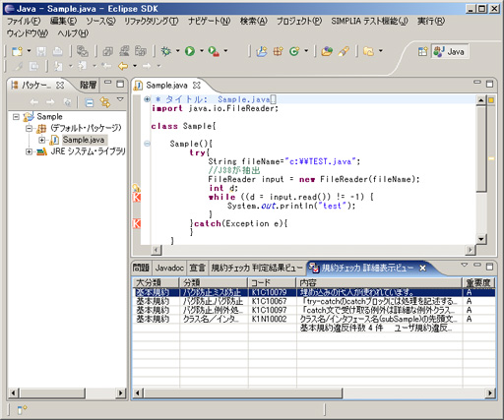Click the warning marker beside int d
Viewport: 504px width, 420px height.
click(136, 188)
